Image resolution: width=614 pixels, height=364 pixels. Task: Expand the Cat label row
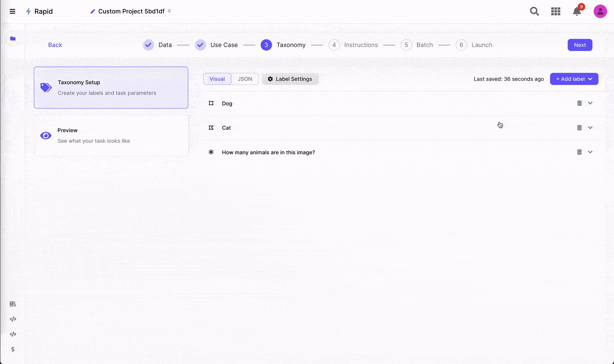point(590,128)
